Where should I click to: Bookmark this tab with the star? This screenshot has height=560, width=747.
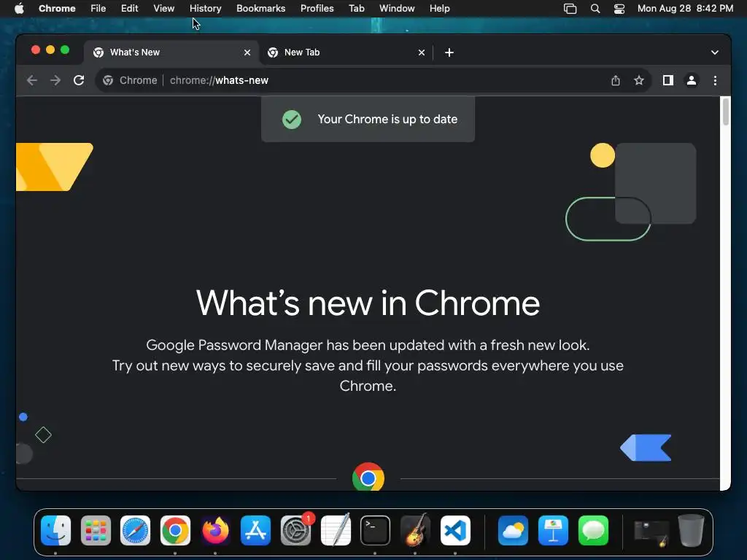click(639, 80)
